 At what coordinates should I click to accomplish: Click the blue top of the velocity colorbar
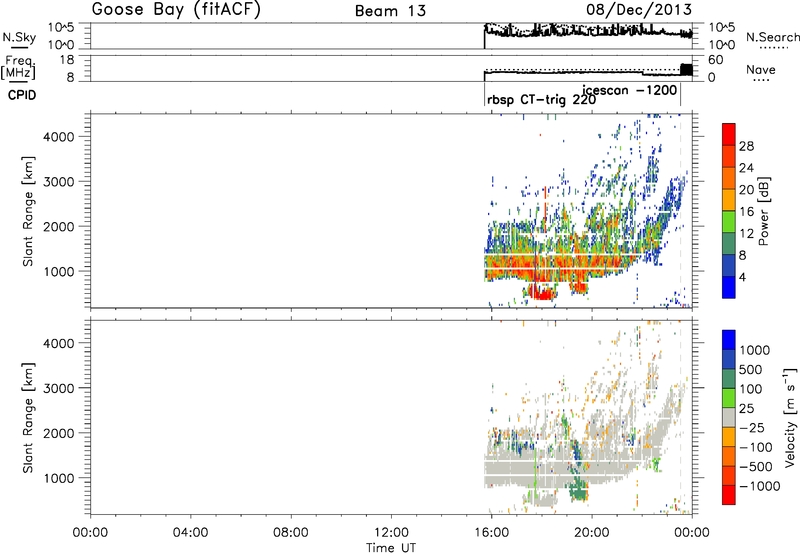coord(729,340)
